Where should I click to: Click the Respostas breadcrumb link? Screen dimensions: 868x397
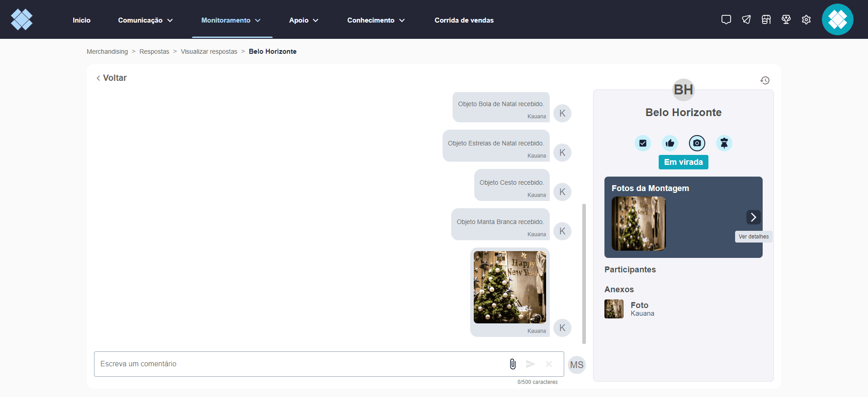(154, 51)
